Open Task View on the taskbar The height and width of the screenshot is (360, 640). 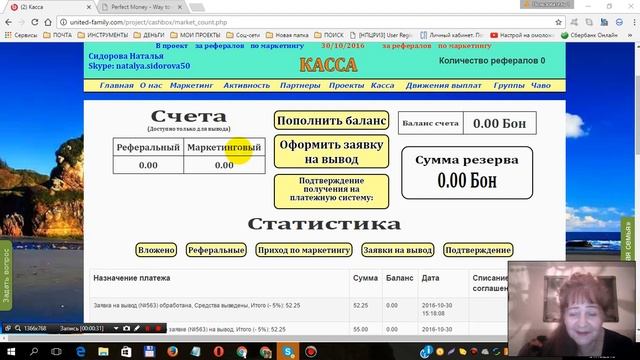pyautogui.click(x=56, y=351)
